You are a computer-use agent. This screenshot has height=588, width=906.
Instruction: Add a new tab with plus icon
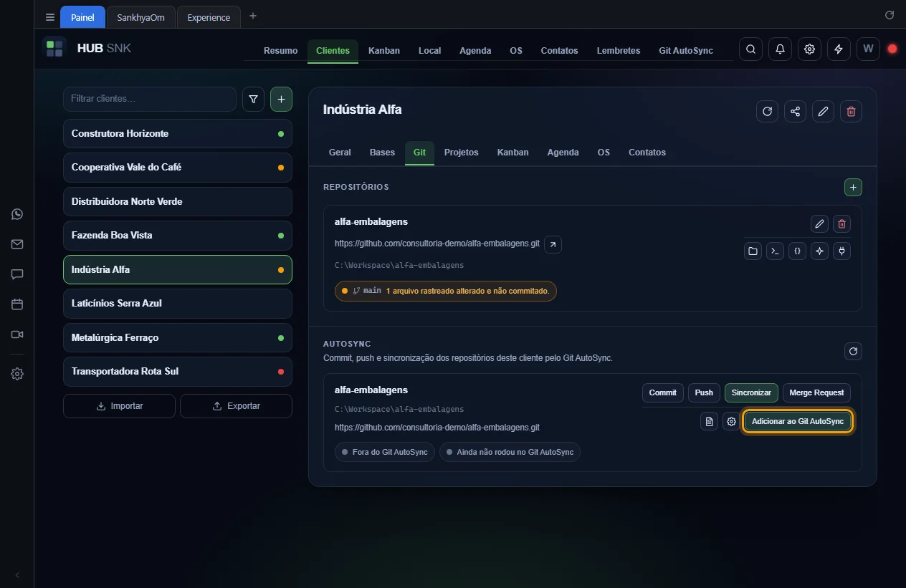(x=252, y=16)
